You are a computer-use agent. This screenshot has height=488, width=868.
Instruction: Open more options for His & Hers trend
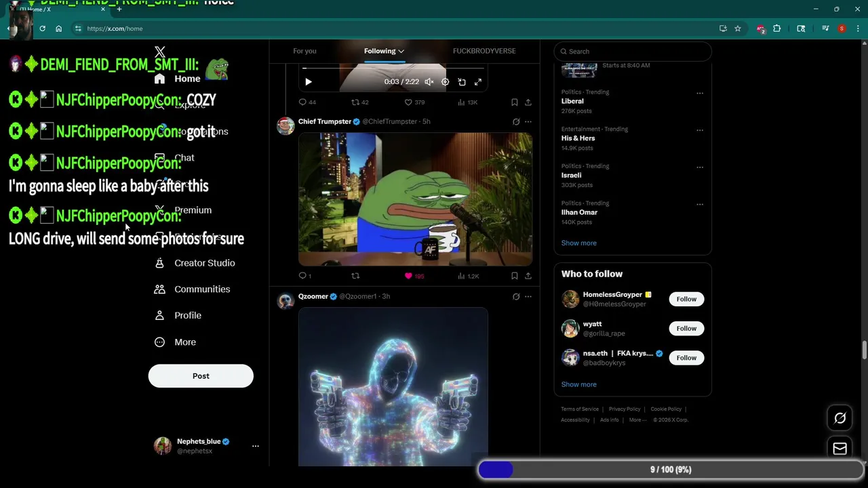[700, 130]
